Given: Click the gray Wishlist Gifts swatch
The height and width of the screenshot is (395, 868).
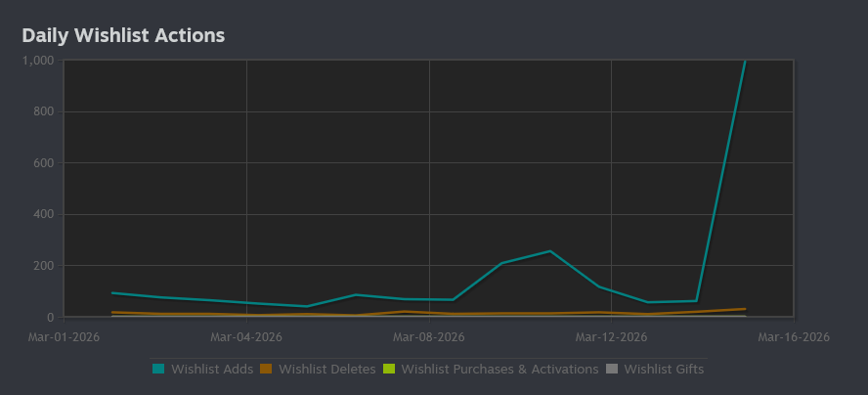Looking at the screenshot, I should pyautogui.click(x=612, y=369).
